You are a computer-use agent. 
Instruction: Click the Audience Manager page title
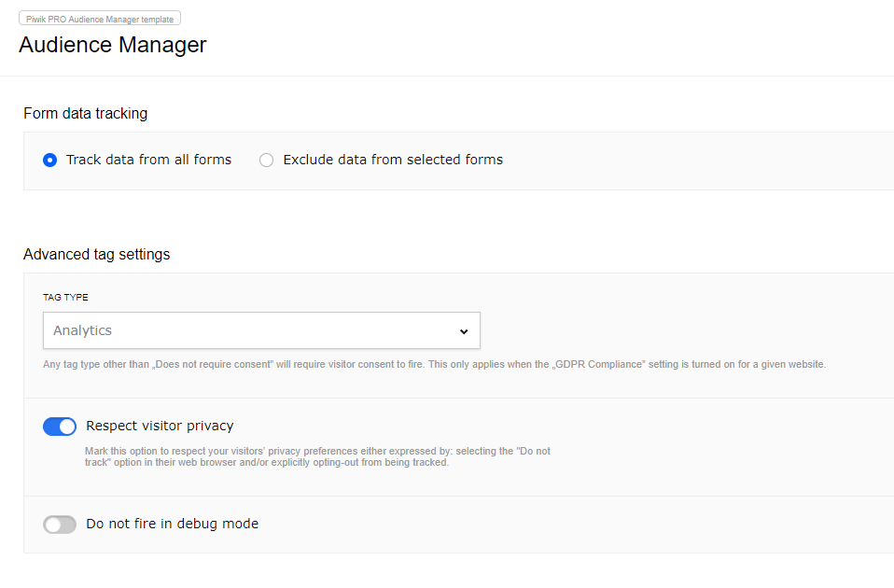[113, 45]
